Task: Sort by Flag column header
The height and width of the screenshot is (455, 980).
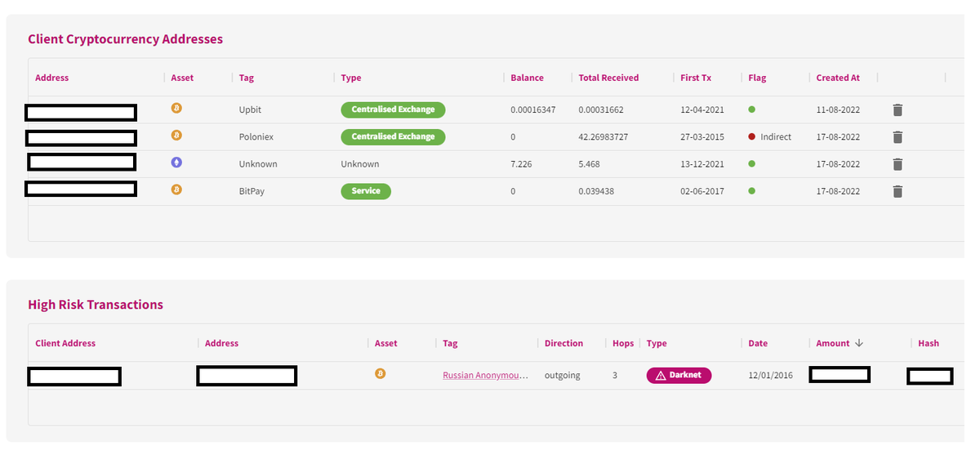Action: [757, 78]
